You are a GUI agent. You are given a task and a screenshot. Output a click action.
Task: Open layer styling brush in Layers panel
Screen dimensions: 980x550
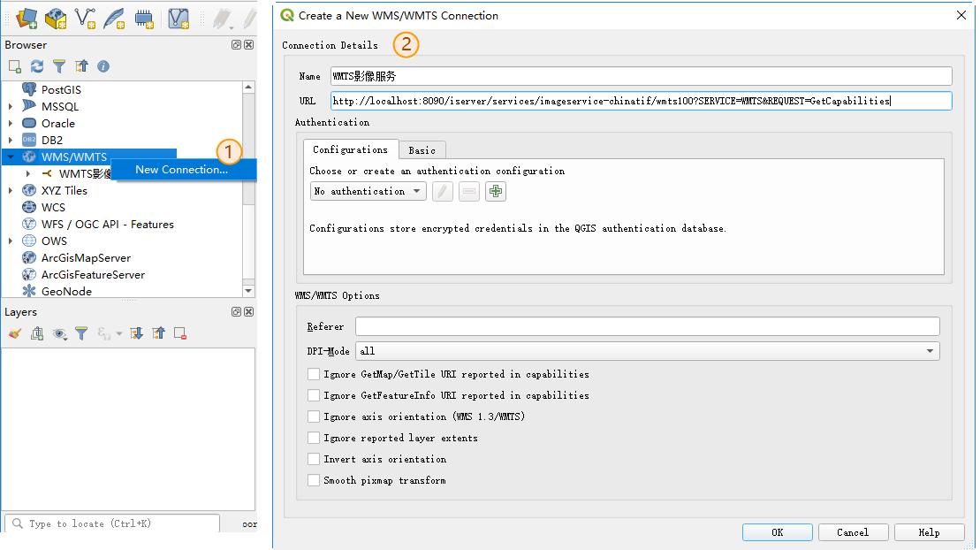(14, 333)
